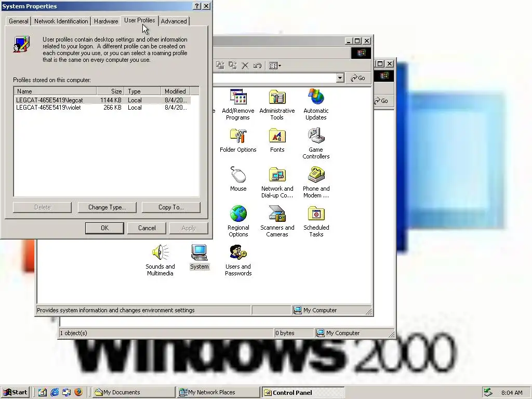
Task: Sort profiles by the Modified column header
Action: [x=176, y=91]
